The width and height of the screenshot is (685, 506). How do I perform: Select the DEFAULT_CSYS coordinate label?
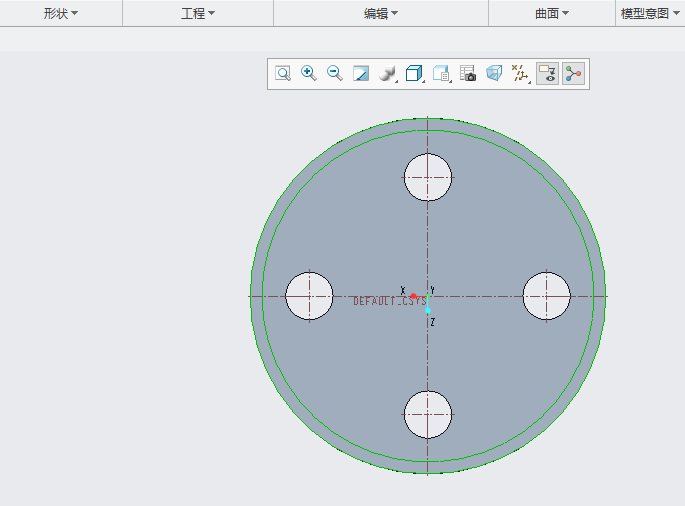click(x=390, y=301)
